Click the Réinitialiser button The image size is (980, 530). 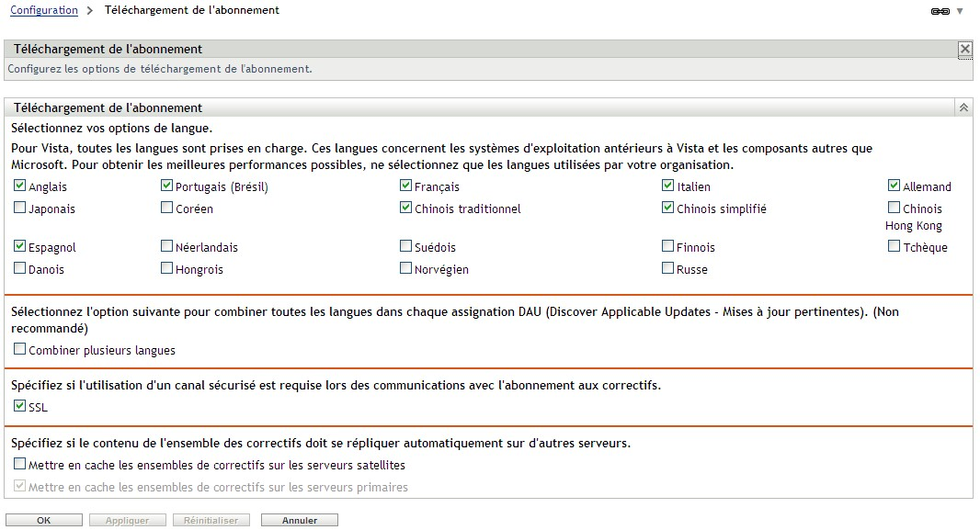pos(211,519)
